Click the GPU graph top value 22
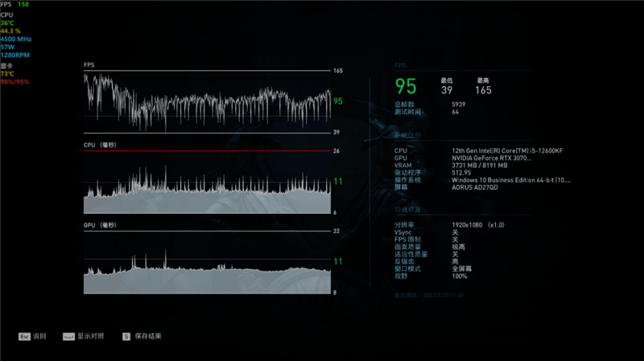This screenshot has width=644, height=361. pos(336,232)
